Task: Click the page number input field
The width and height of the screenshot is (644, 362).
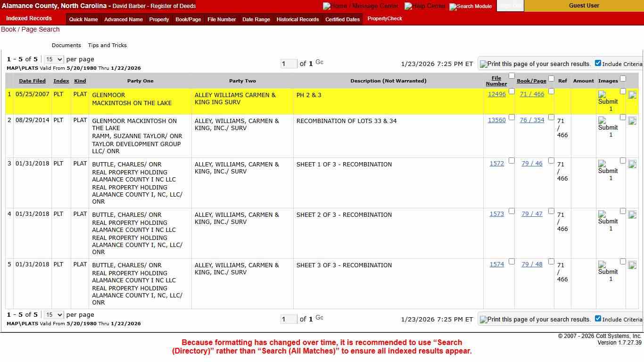Action: 289,63
